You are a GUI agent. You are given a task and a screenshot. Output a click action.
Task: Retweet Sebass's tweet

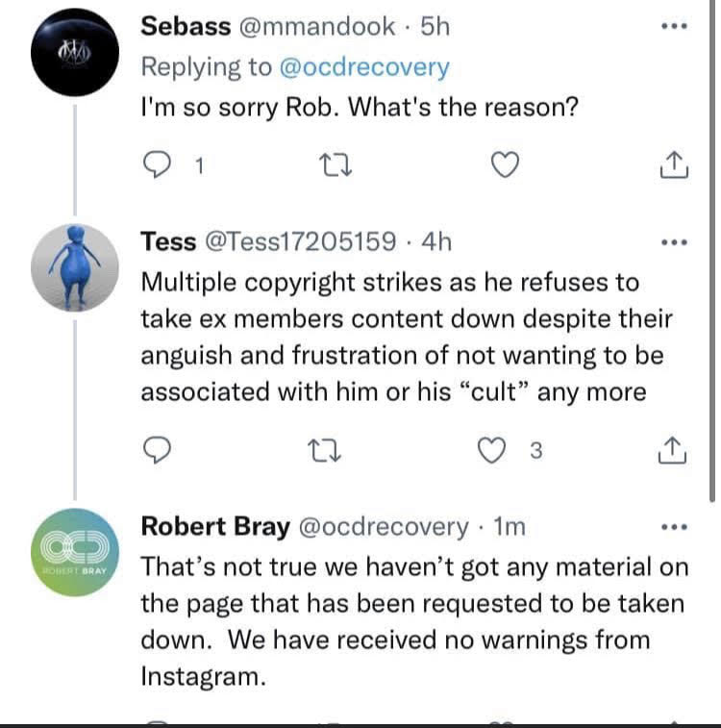330,166
